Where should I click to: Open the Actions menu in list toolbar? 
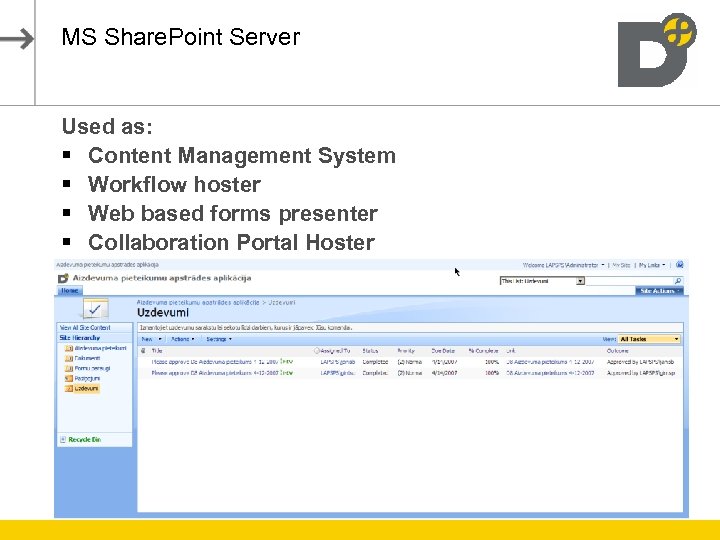coord(182,339)
